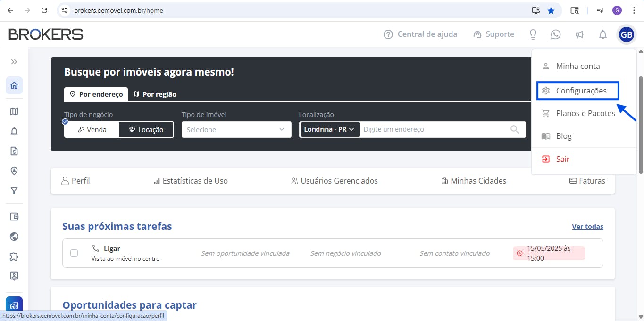The height and width of the screenshot is (321, 644).
Task: Open the Chrome three-dot menu
Action: coord(634,10)
